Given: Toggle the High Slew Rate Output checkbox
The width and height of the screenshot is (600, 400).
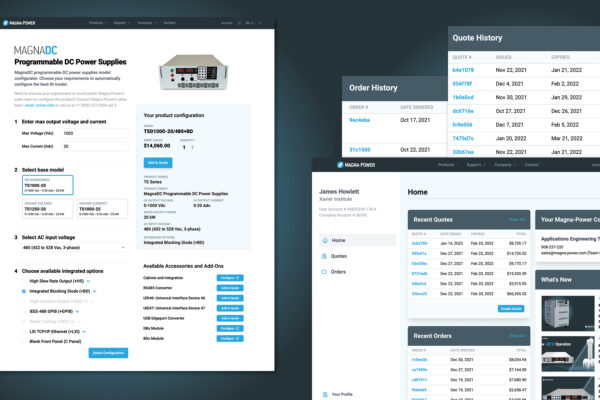Looking at the screenshot, I should pos(24,281).
